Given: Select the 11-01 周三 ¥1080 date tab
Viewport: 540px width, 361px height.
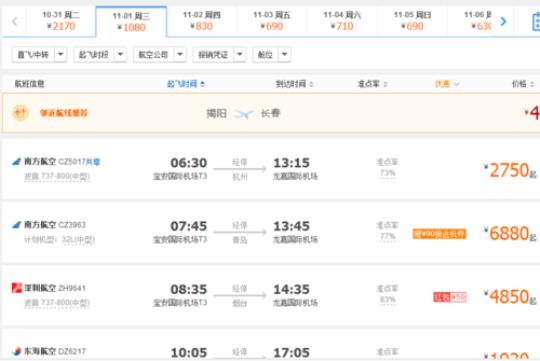Looking at the screenshot, I should [x=131, y=21].
